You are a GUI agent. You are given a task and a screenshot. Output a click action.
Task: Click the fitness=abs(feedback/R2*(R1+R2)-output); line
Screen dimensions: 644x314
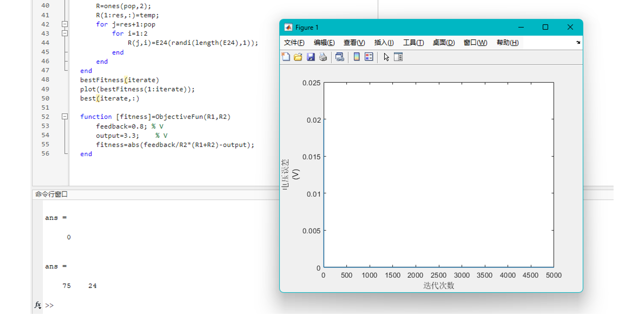coord(175,145)
